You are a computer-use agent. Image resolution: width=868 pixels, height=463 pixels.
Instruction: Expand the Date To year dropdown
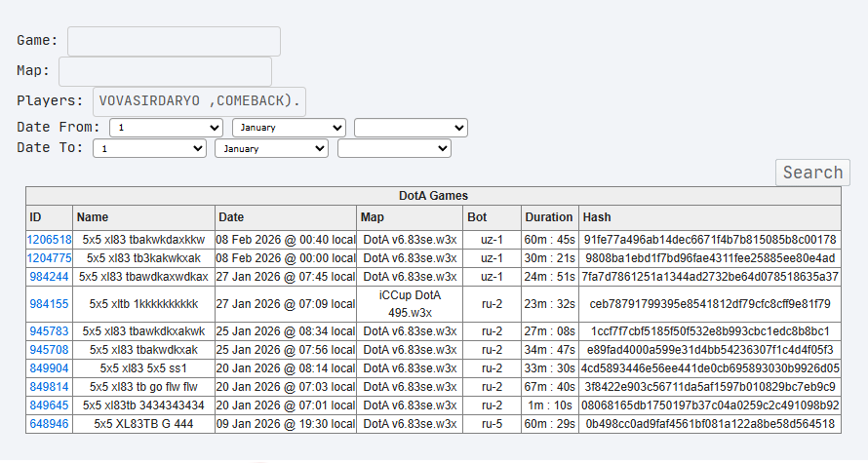[x=394, y=148]
